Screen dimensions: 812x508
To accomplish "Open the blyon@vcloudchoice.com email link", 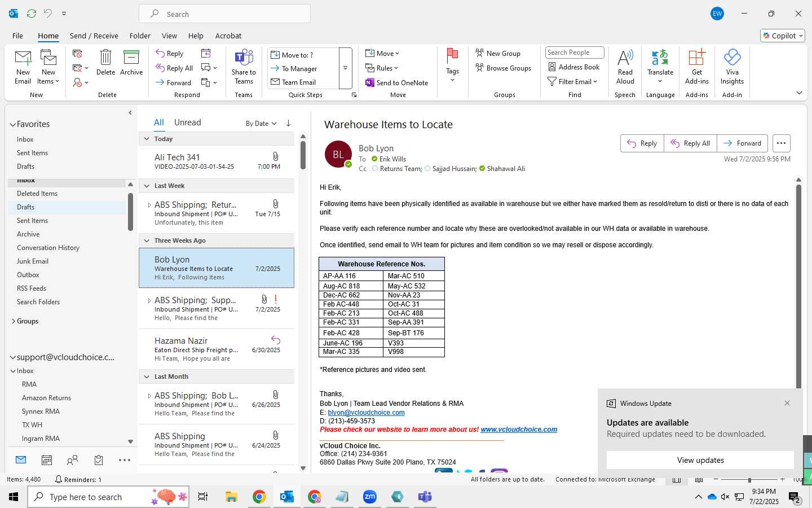I will point(366,413).
